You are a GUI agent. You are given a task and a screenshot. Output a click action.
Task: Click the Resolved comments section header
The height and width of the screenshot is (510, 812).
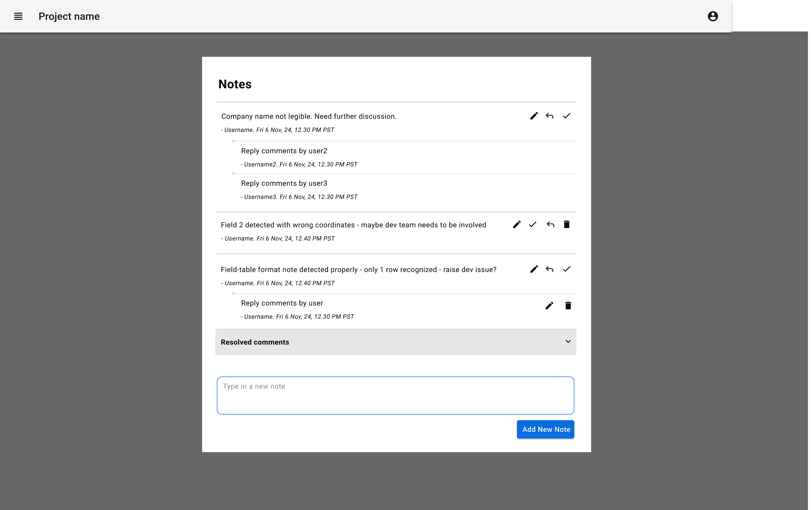[396, 342]
